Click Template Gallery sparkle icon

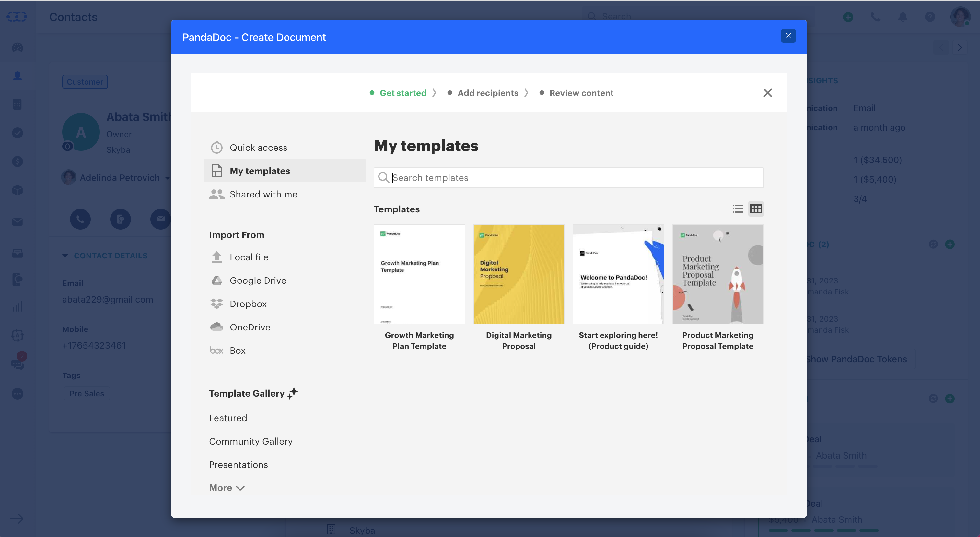(293, 393)
